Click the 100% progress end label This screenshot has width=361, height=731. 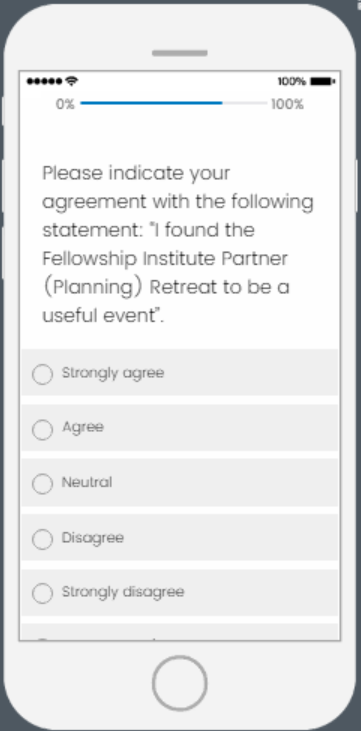click(x=288, y=104)
